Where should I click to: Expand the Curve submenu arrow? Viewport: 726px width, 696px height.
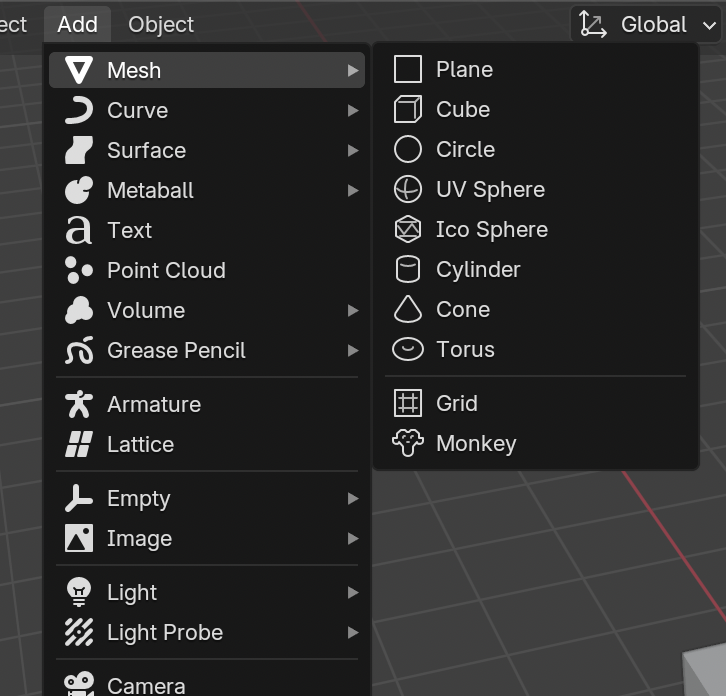(353, 110)
